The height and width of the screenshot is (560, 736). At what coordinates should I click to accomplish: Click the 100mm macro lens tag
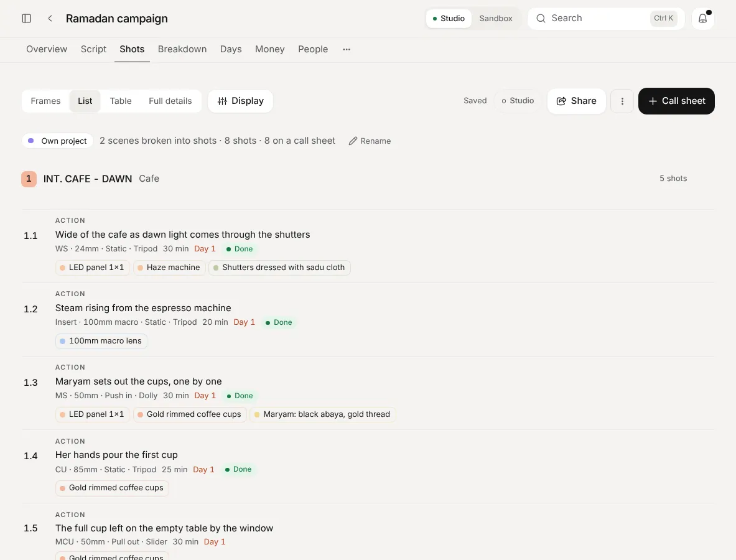[101, 341]
